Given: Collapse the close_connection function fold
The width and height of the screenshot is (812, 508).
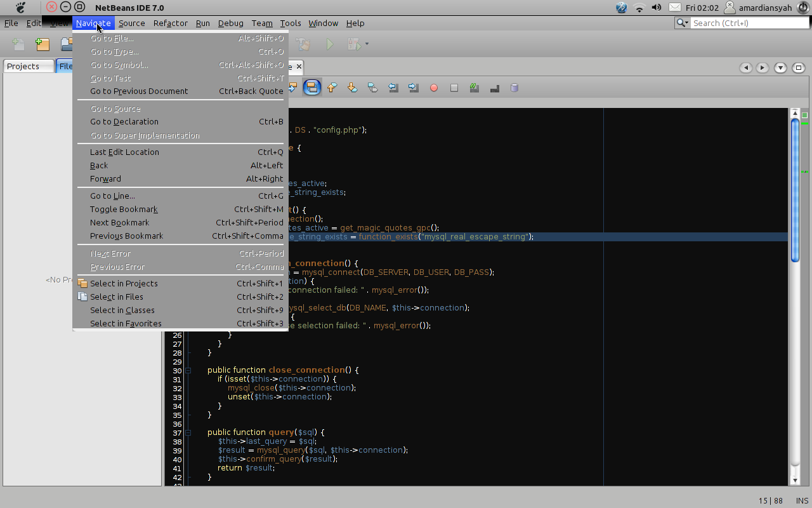Looking at the screenshot, I should coord(188,370).
